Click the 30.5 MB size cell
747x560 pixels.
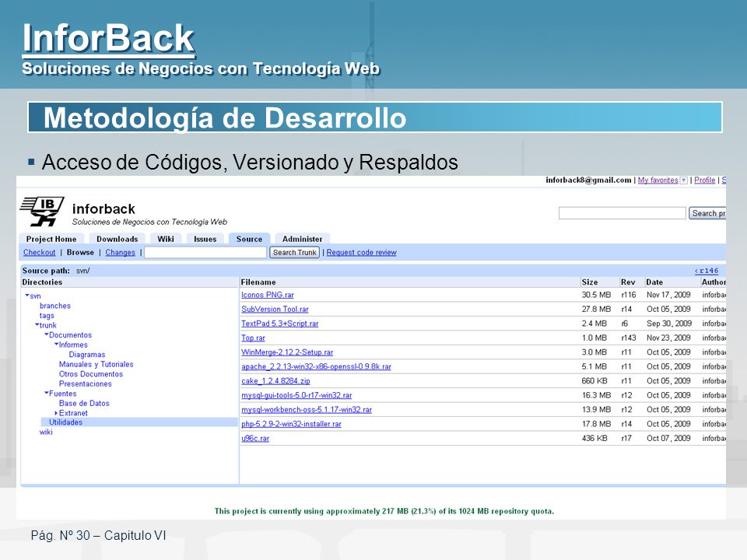(596, 295)
